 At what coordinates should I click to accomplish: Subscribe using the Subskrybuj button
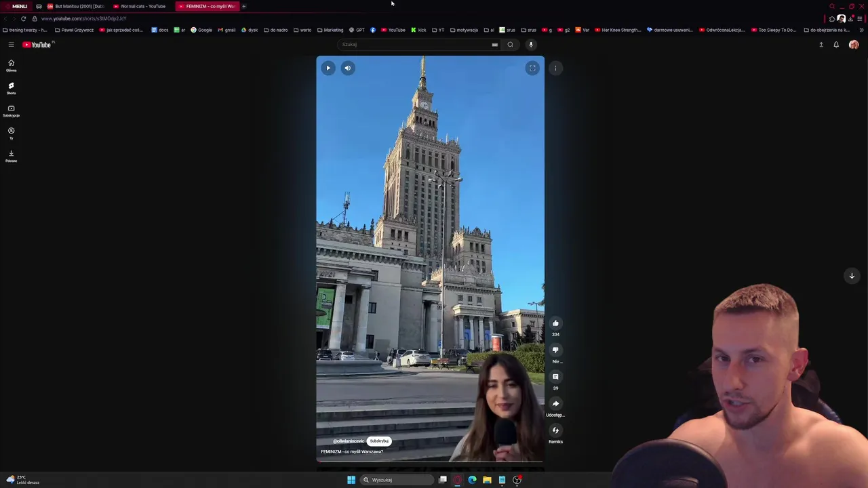pyautogui.click(x=379, y=441)
